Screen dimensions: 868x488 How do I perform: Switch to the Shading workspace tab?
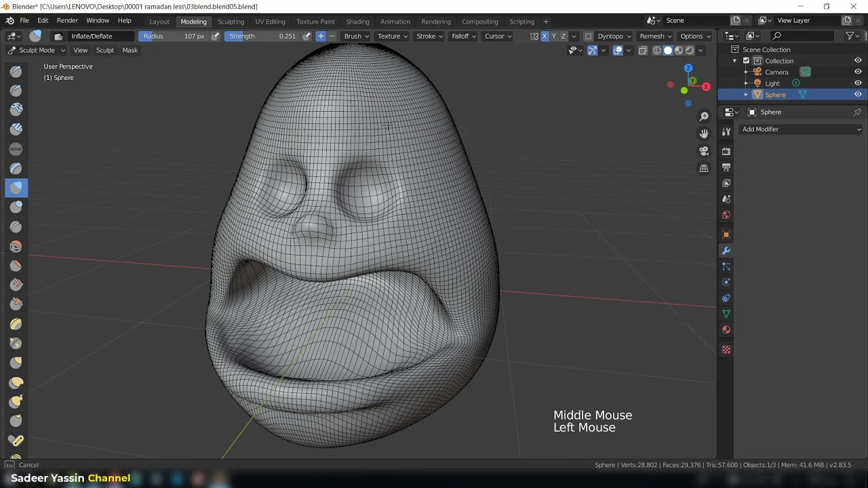[x=357, y=22]
